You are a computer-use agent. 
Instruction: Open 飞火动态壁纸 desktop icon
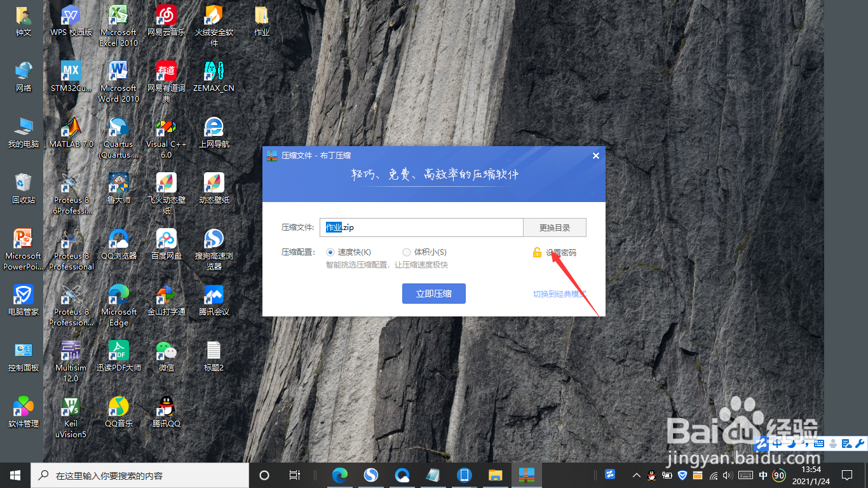[x=166, y=193]
